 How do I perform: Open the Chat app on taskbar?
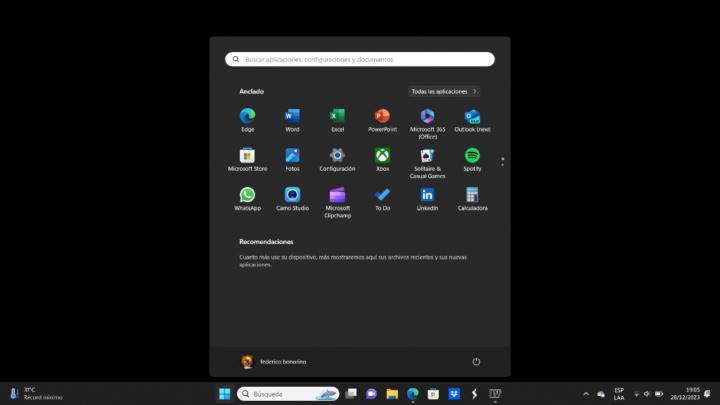[x=371, y=394]
